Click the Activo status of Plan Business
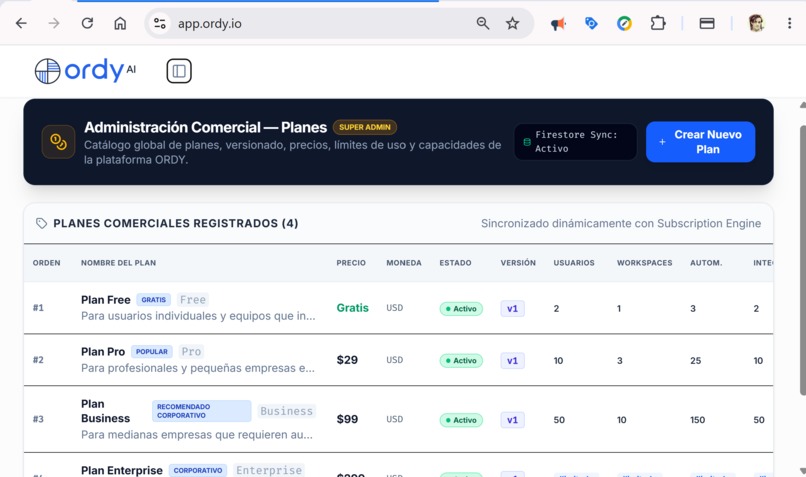 [x=461, y=420]
